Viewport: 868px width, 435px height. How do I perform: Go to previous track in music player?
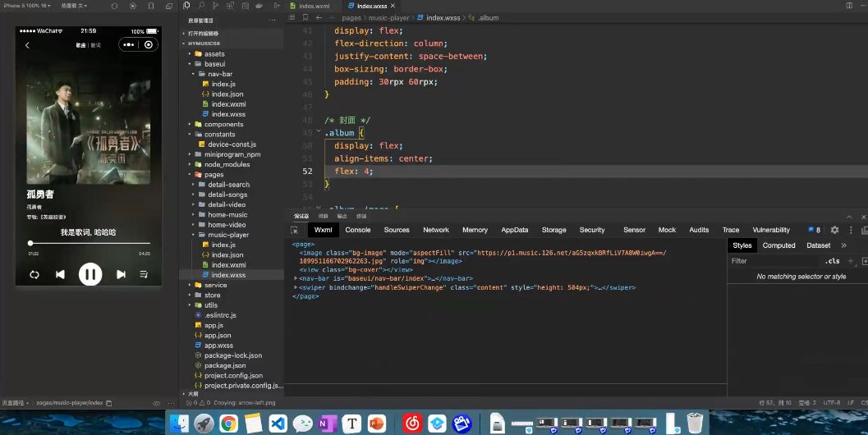60,274
